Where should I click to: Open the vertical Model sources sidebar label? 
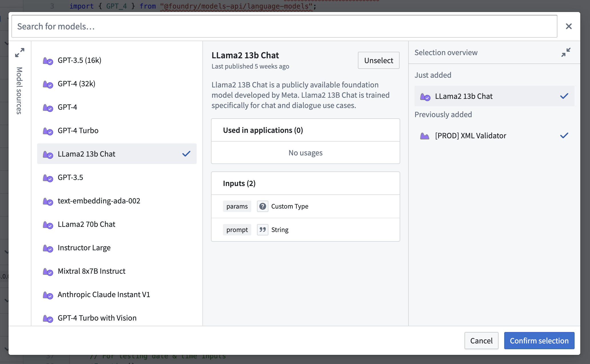(19, 91)
